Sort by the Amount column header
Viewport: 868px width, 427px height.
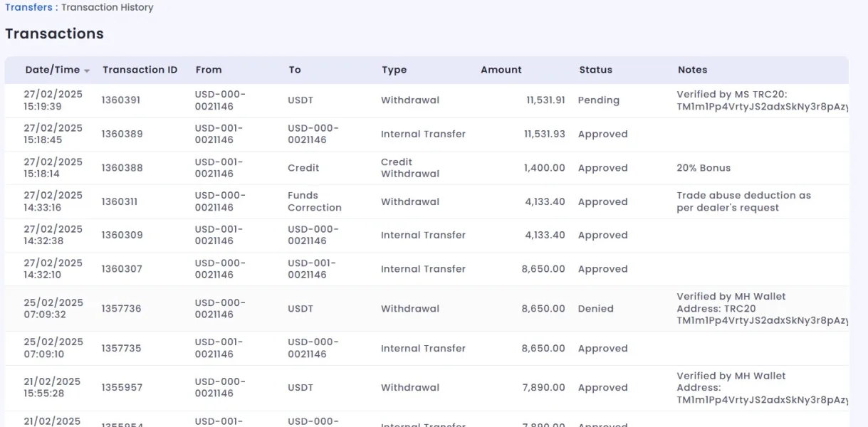point(501,70)
